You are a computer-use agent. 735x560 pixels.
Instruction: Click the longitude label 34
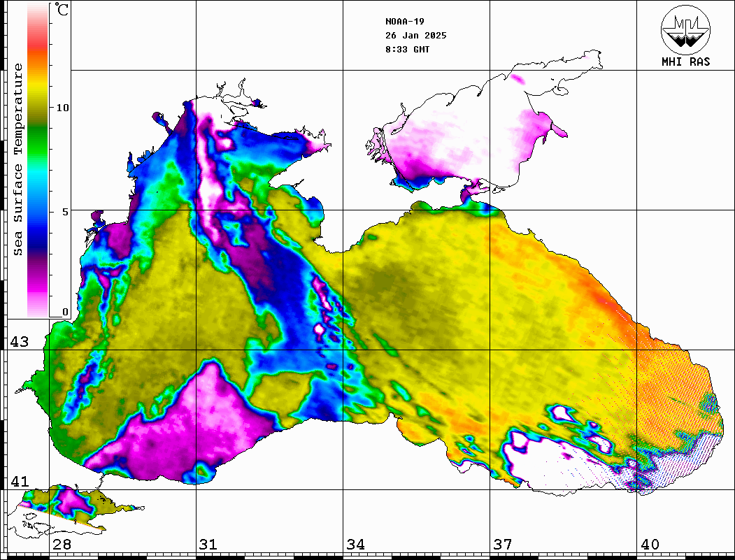point(356,545)
